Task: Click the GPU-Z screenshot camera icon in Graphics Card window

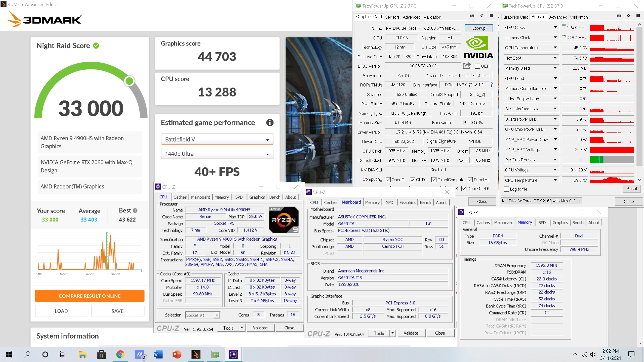Action: (472, 16)
